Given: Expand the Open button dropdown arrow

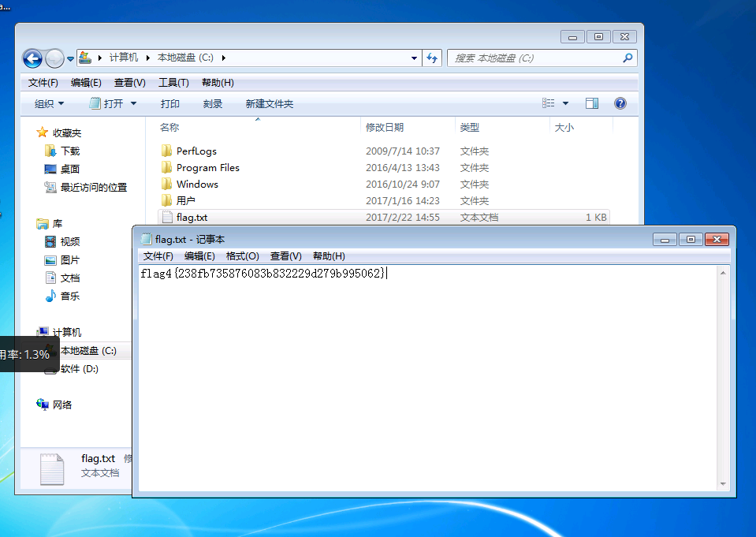Looking at the screenshot, I should click(133, 104).
